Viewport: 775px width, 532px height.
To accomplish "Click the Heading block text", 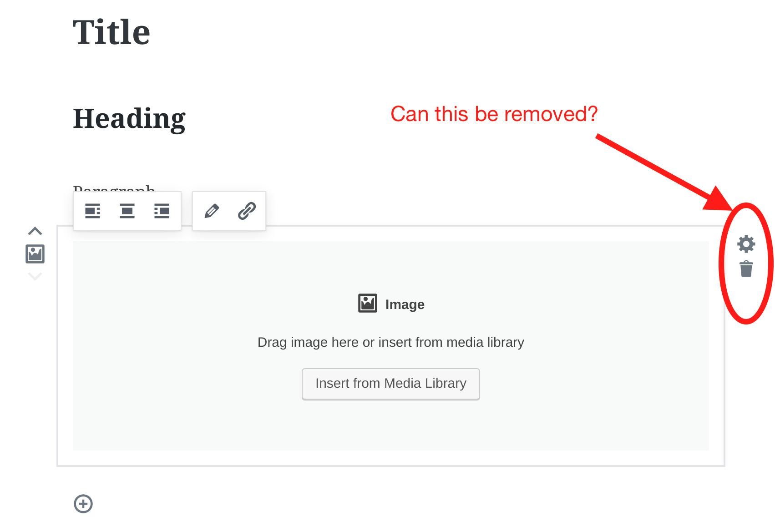I will click(x=129, y=118).
